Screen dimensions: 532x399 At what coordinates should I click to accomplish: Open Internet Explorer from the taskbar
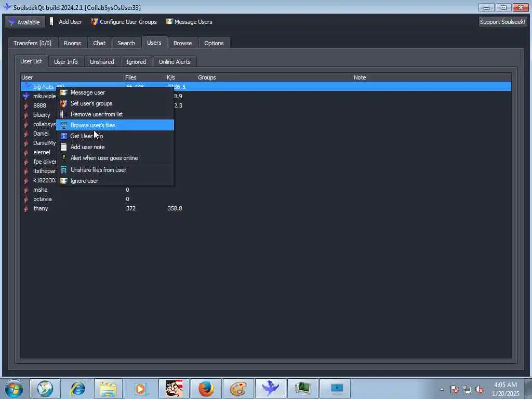(x=77, y=389)
